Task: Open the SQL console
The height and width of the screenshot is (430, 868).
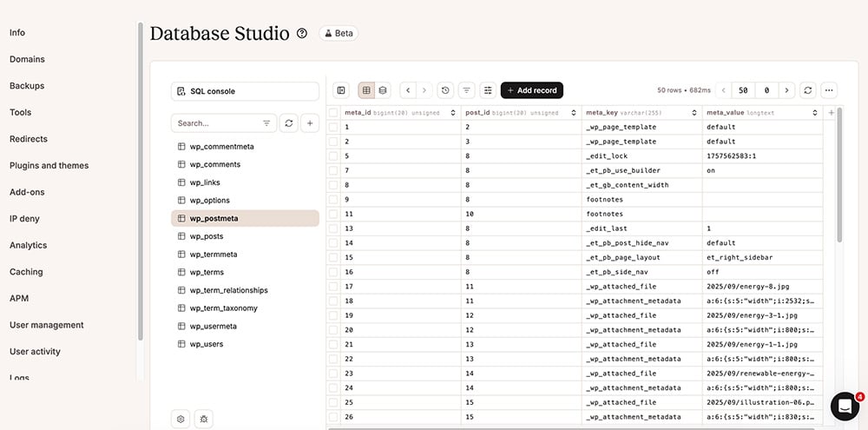Action: (x=246, y=91)
